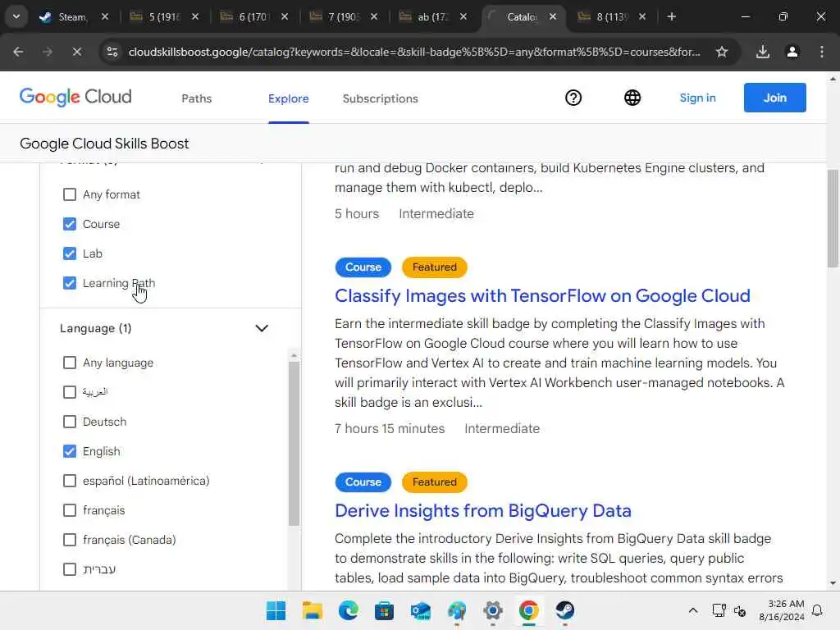The image size is (840, 630).
Task: Close the Catalog tab
Action: point(553,16)
